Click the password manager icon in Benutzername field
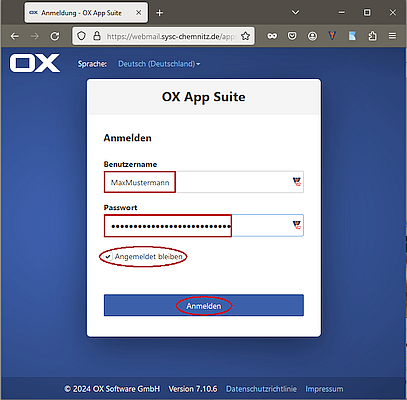This screenshot has height=400, width=407. pyautogui.click(x=297, y=182)
